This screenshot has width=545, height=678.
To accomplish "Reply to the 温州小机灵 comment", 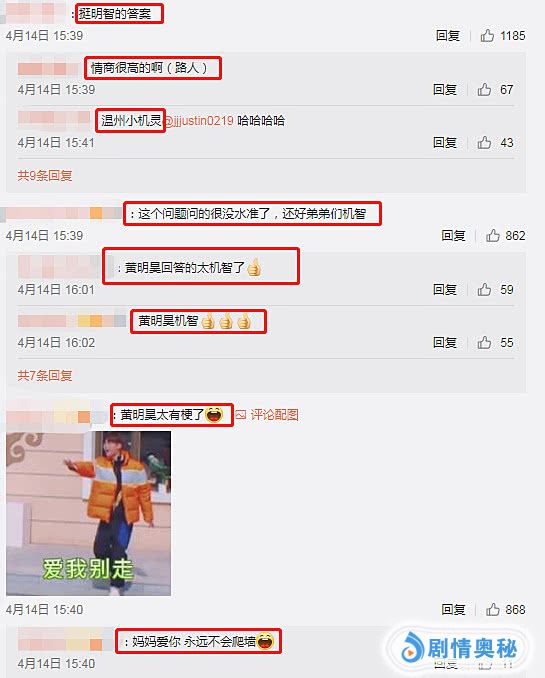I will 445,143.
